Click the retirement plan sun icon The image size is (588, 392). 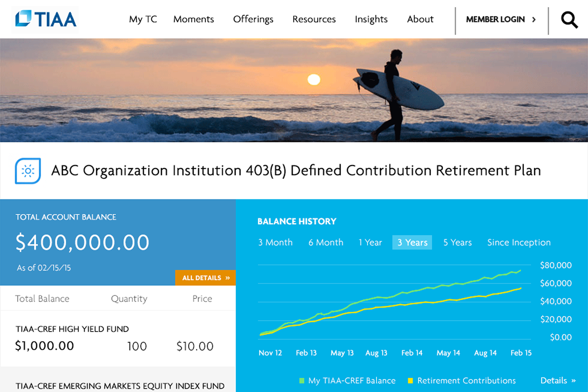point(28,171)
